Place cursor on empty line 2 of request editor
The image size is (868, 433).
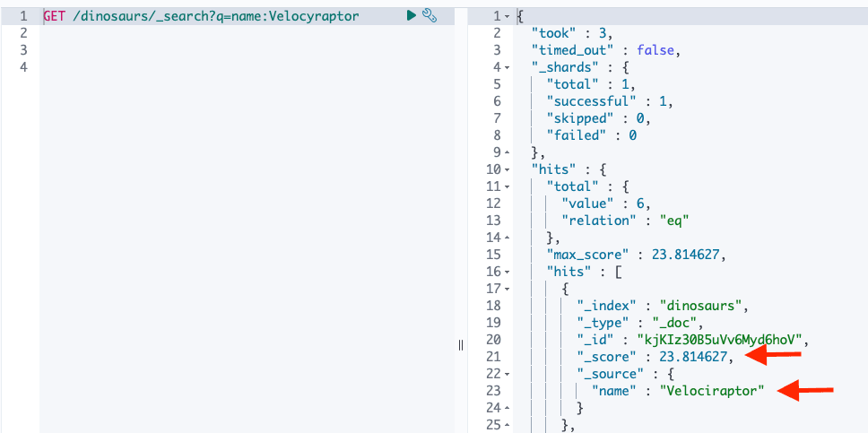point(179,33)
